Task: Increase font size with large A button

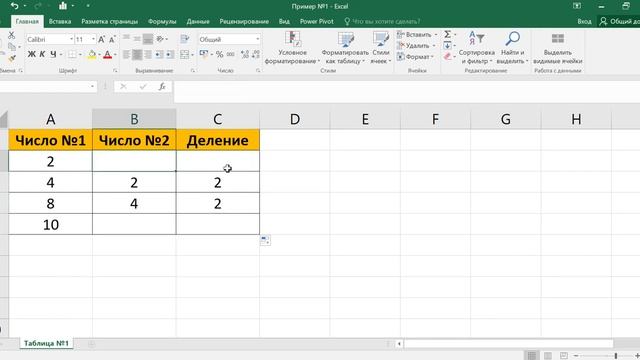Action: [102, 39]
